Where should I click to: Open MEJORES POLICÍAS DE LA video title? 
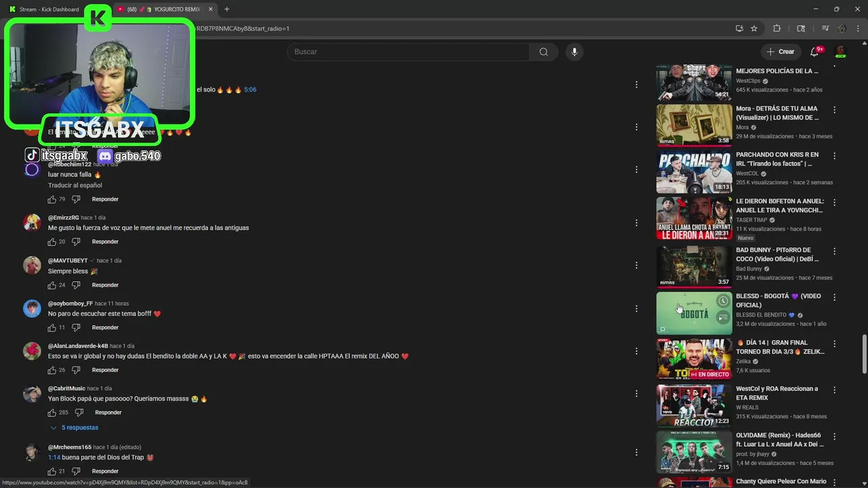click(777, 71)
